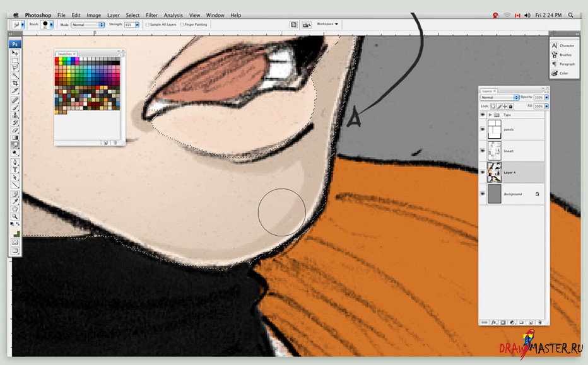
Task: Create new adjustment layer
Action: [x=512, y=322]
